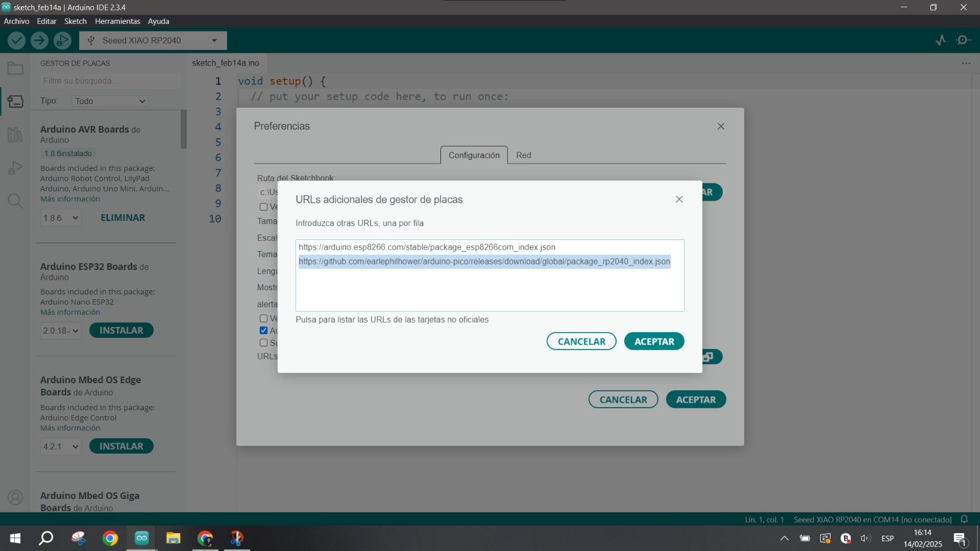Image resolution: width=980 pixels, height=551 pixels.
Task: Start debugging with the toolbar debug button
Action: [62, 40]
